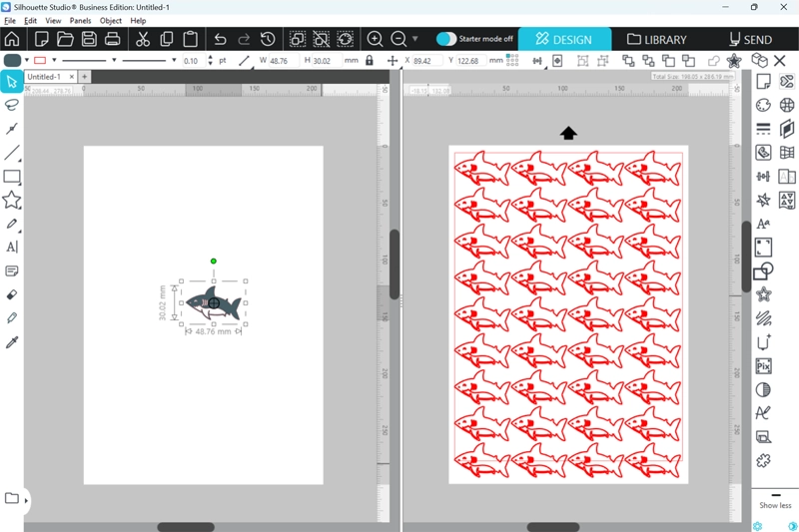Select the Text tool in left toolbar
The width and height of the screenshot is (799, 532).
coord(12,247)
